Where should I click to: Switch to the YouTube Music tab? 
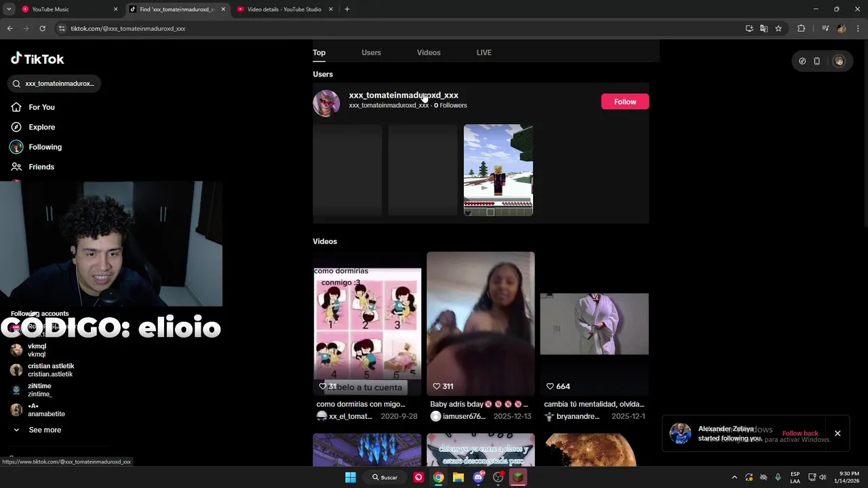click(68, 9)
